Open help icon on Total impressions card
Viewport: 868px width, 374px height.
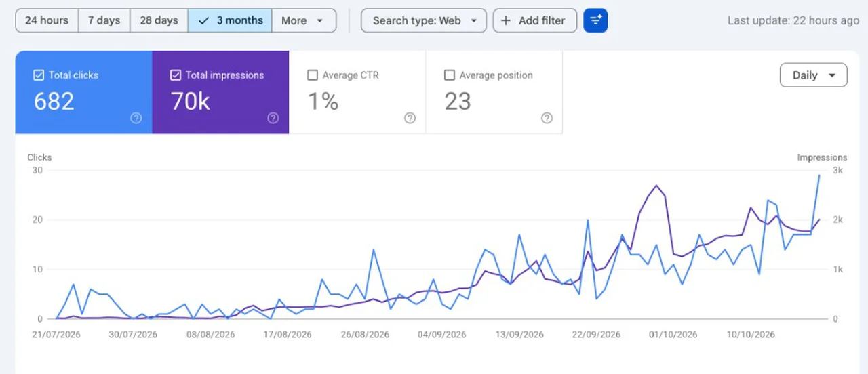pos(273,118)
